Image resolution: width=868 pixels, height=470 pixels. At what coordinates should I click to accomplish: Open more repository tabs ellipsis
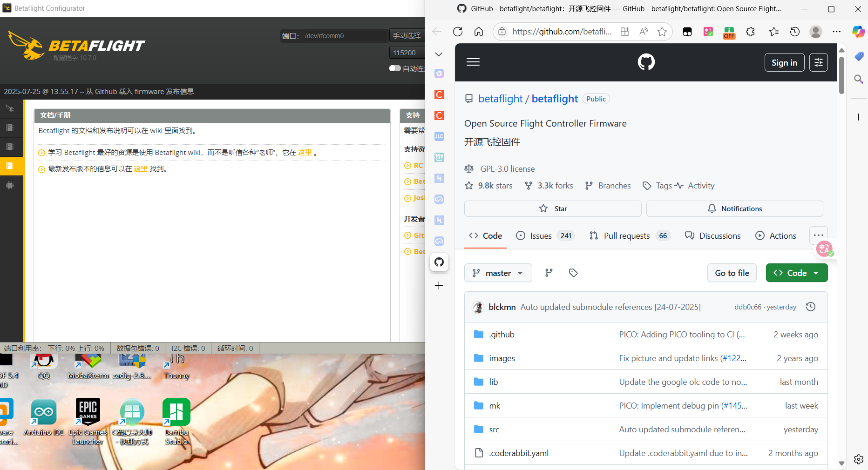pos(819,235)
